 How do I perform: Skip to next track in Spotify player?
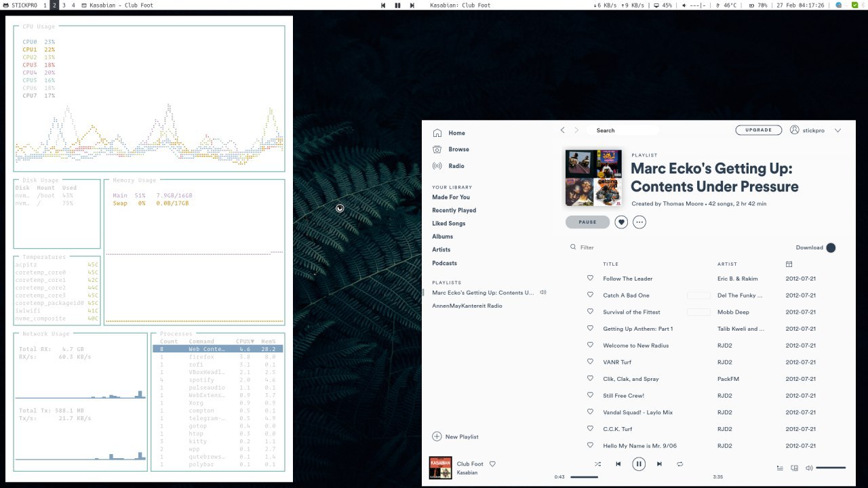click(659, 464)
